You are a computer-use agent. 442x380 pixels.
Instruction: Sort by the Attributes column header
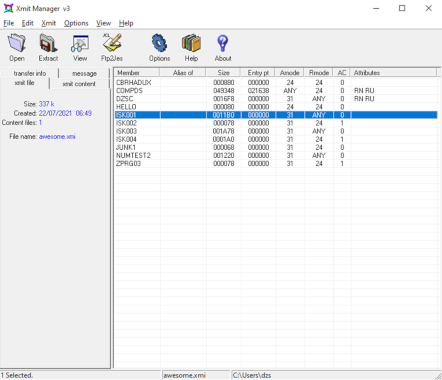pyautogui.click(x=393, y=73)
